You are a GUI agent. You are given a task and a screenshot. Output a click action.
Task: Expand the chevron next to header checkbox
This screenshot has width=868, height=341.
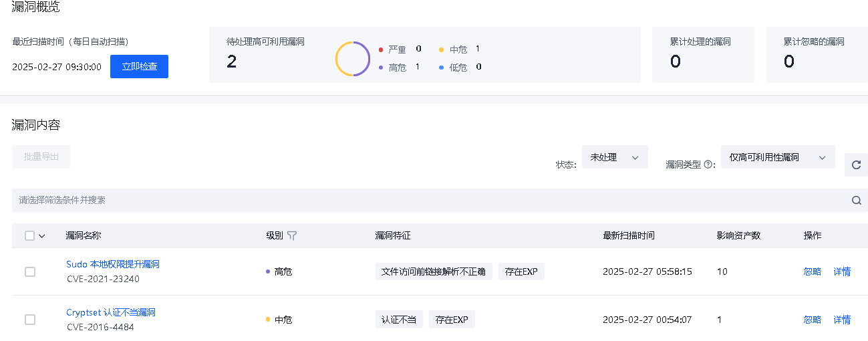(42, 235)
